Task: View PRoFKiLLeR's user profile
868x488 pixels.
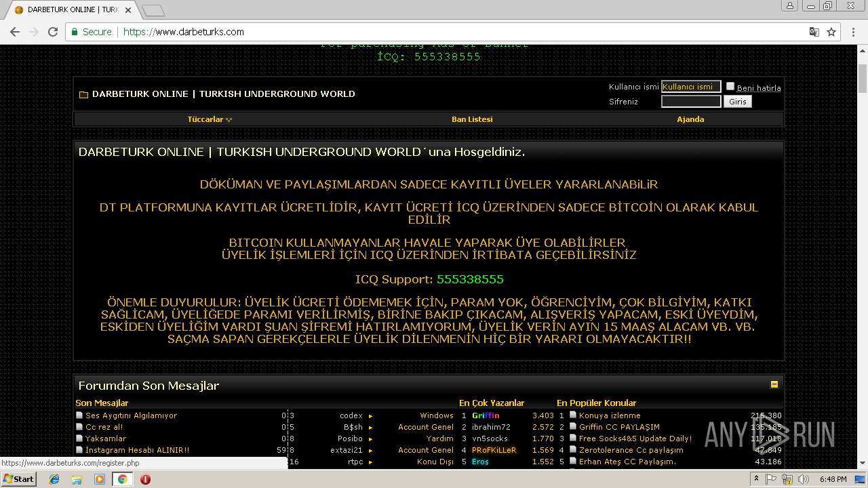Action: pyautogui.click(x=494, y=450)
